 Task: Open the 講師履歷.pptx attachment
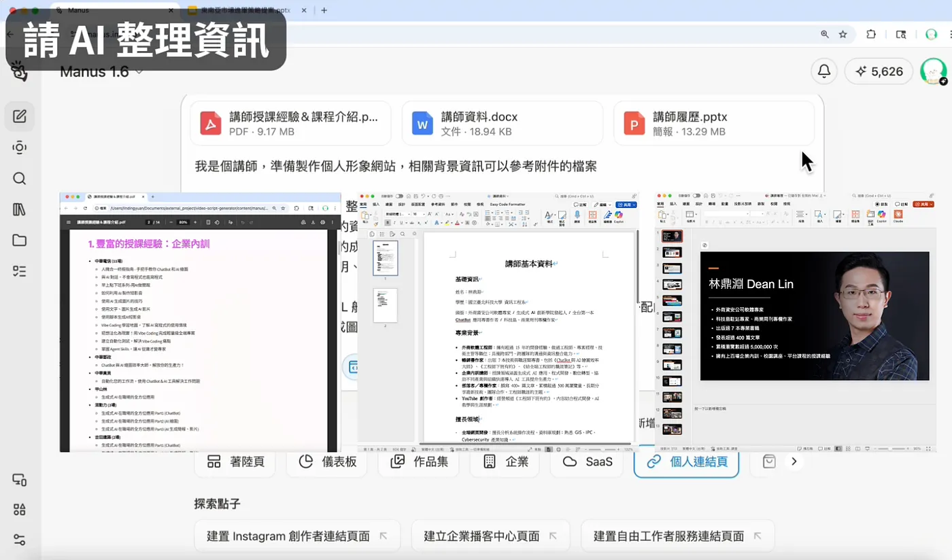(x=714, y=123)
